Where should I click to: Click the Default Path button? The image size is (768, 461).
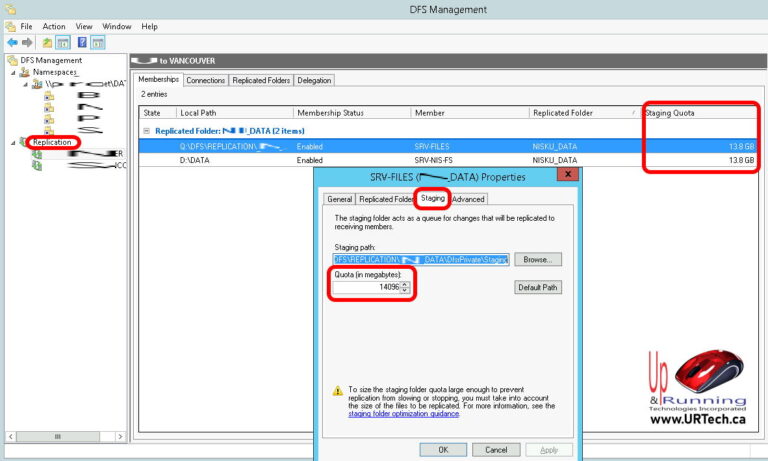click(x=538, y=287)
